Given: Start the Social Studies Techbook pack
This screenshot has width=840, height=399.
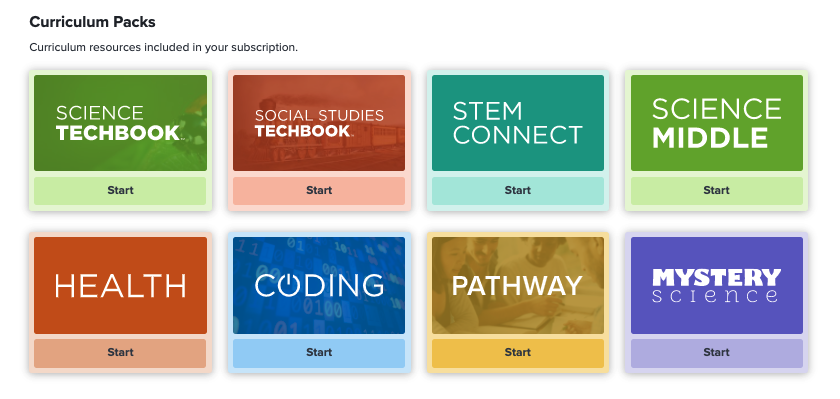Looking at the screenshot, I should pos(319,191).
